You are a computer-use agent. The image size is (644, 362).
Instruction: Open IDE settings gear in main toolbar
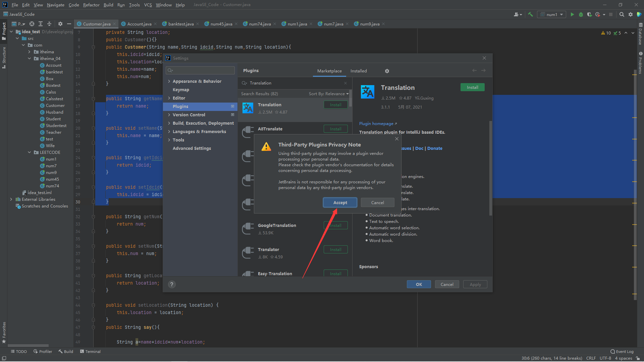click(631, 14)
